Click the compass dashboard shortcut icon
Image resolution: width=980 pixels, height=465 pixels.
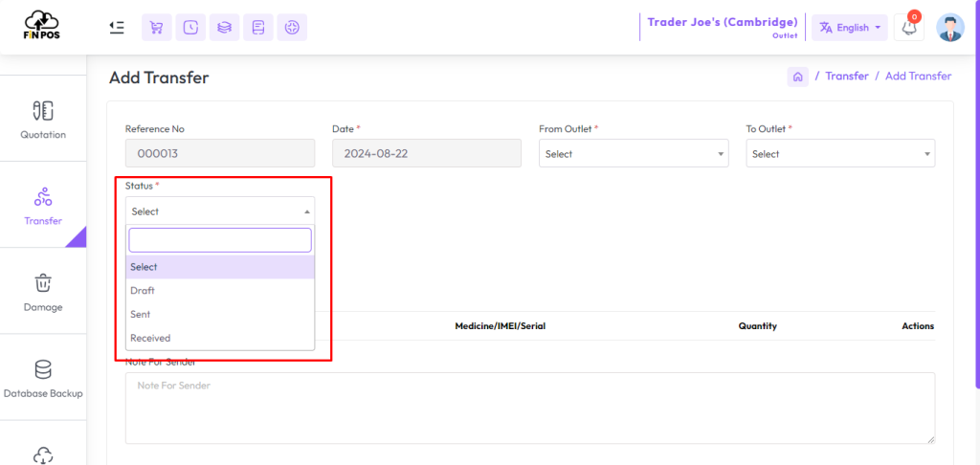click(x=292, y=28)
